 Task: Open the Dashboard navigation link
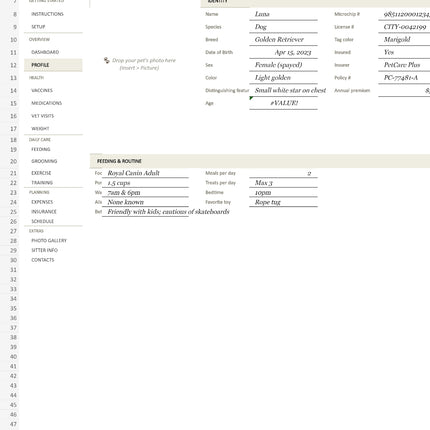click(x=45, y=52)
